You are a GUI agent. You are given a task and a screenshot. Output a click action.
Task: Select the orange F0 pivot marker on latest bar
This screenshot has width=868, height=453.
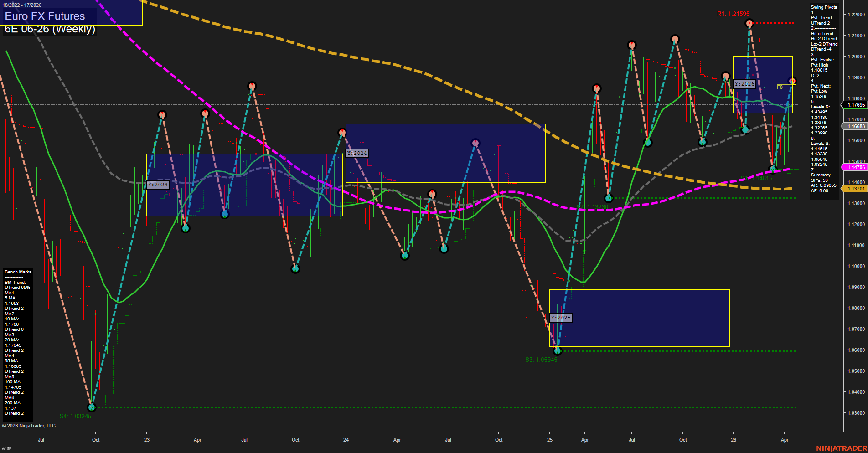pyautogui.click(x=792, y=80)
